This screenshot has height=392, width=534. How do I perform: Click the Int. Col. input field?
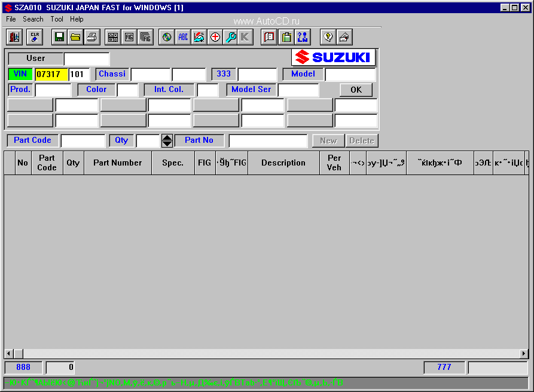[x=208, y=90]
